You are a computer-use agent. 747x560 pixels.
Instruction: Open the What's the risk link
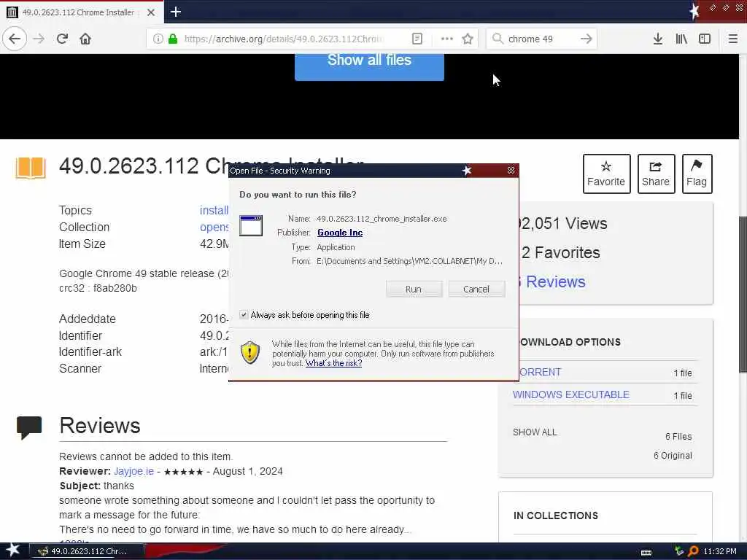[x=333, y=363]
